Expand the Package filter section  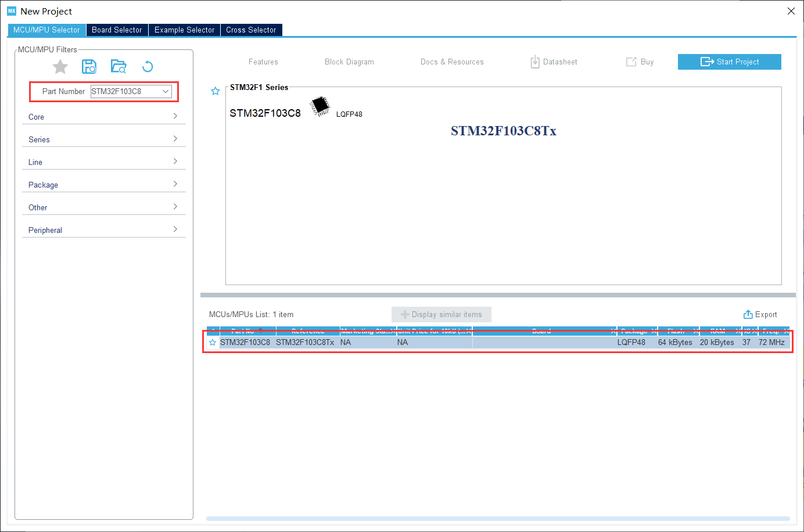103,185
